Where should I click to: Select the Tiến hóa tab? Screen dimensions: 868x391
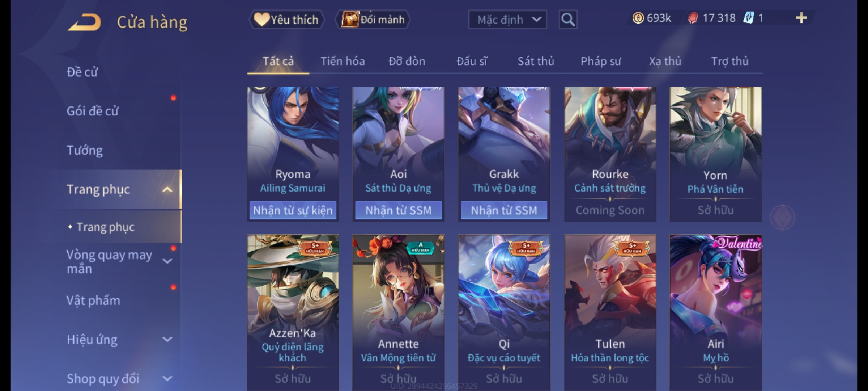click(x=342, y=61)
